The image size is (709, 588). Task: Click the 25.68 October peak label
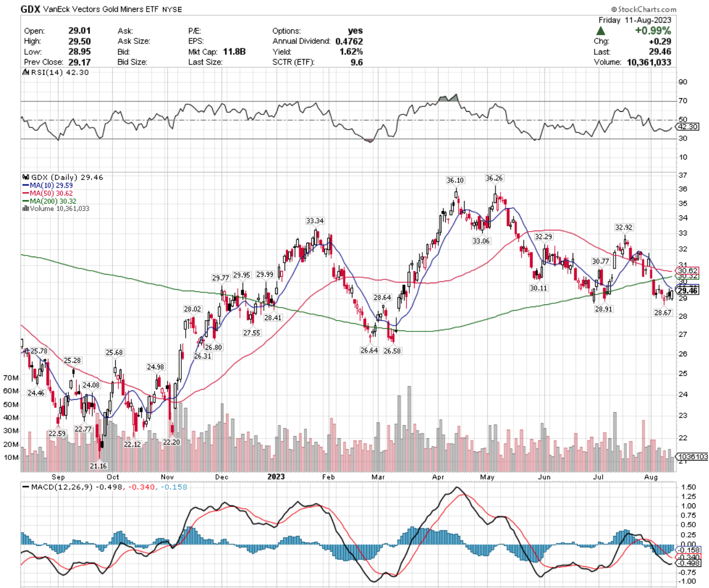(x=114, y=353)
